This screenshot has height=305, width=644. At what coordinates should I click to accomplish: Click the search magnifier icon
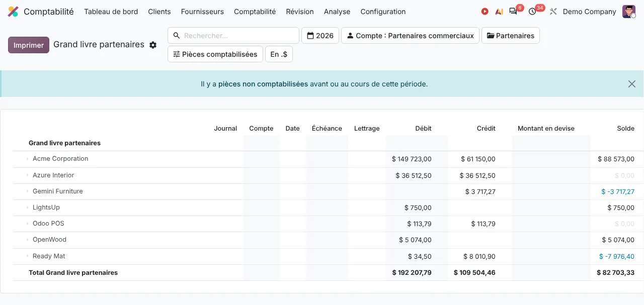coord(177,36)
